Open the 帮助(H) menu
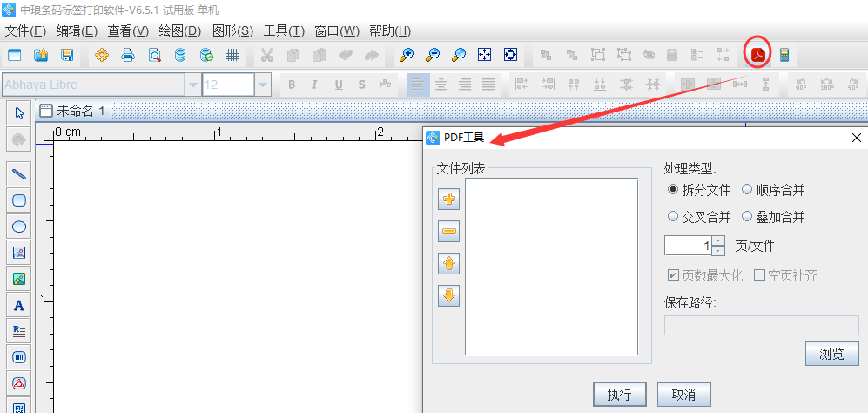Image resolution: width=868 pixels, height=413 pixels. (x=390, y=31)
